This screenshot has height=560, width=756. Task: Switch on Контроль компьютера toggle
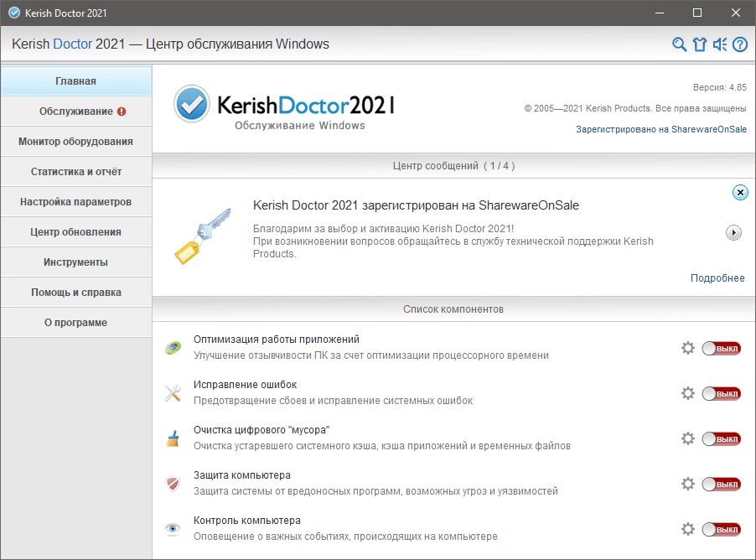coord(722,529)
